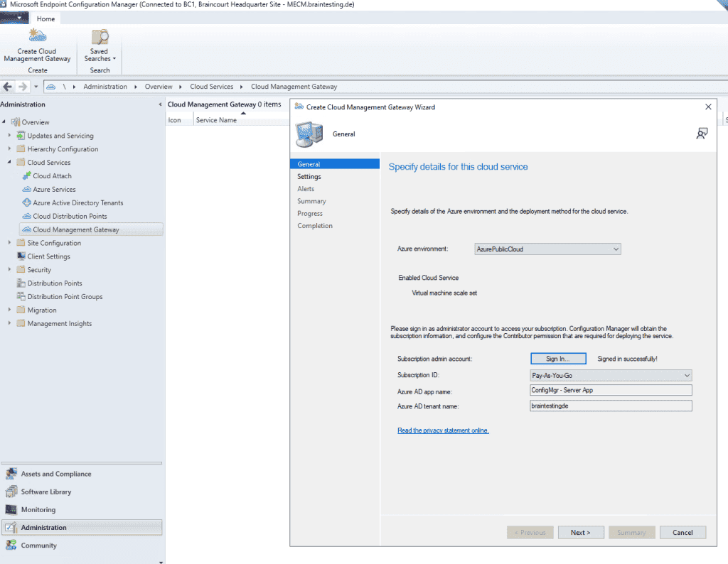
Task: Open the Subscription ID dropdown
Action: tap(687, 374)
